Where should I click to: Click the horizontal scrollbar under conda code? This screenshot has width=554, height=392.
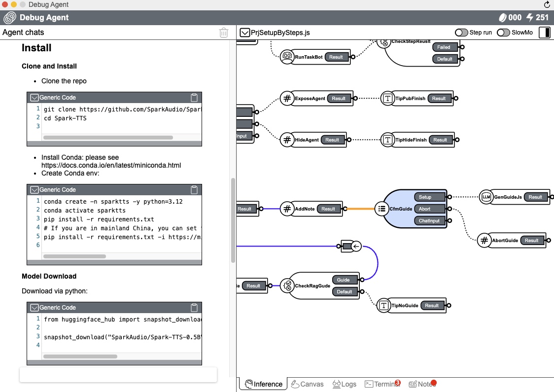74,256
